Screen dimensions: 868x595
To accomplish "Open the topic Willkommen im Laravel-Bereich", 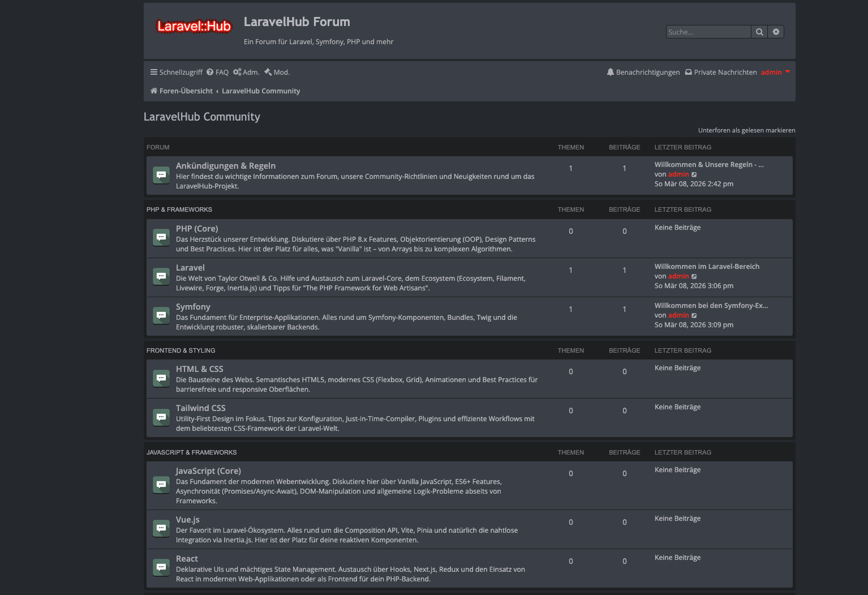I will point(707,266).
